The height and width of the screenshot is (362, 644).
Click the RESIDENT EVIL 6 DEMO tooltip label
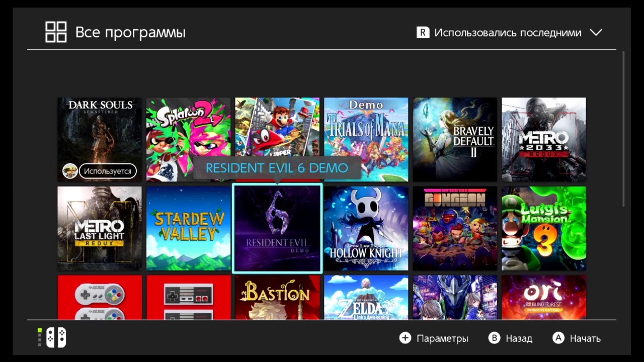coord(277,168)
